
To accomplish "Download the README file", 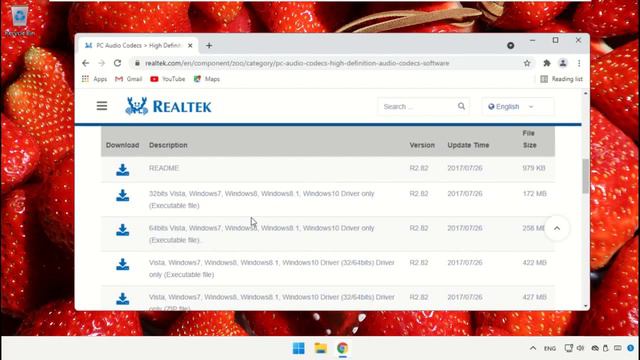I will pos(122,170).
